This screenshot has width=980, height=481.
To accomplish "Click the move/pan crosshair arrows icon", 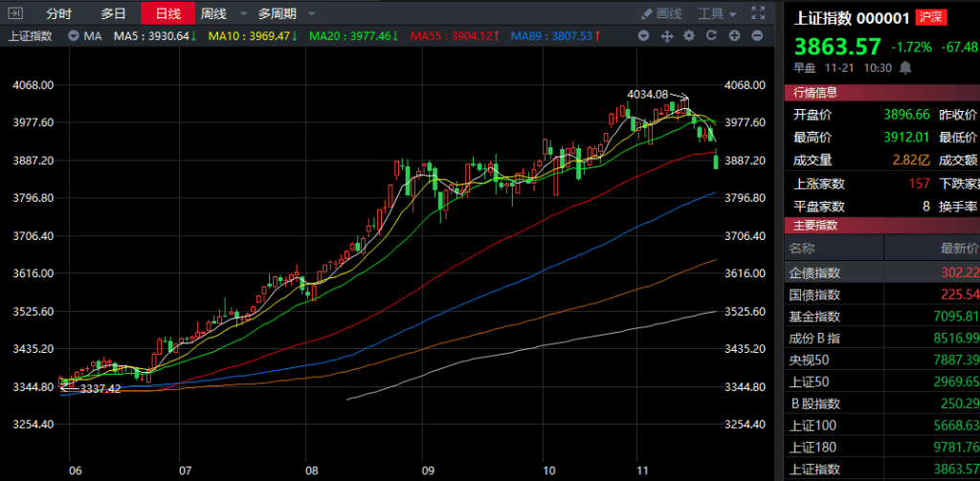I will pos(668,36).
